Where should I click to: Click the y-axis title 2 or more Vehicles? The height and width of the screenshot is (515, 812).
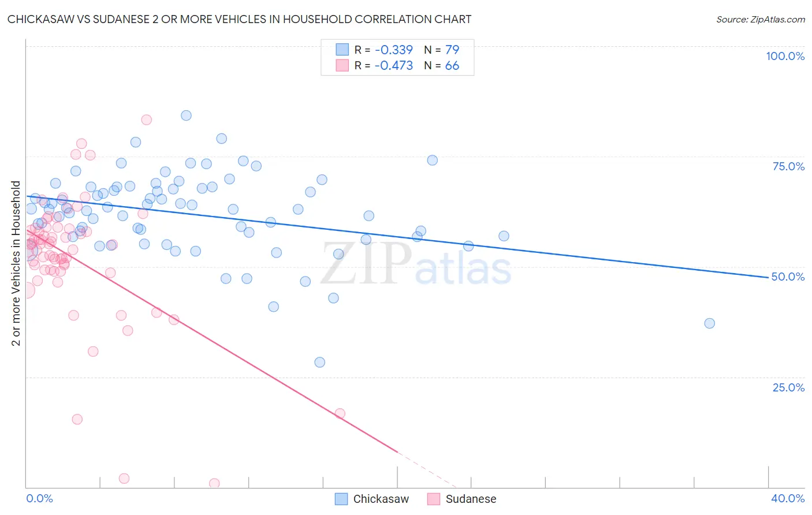[16, 263]
